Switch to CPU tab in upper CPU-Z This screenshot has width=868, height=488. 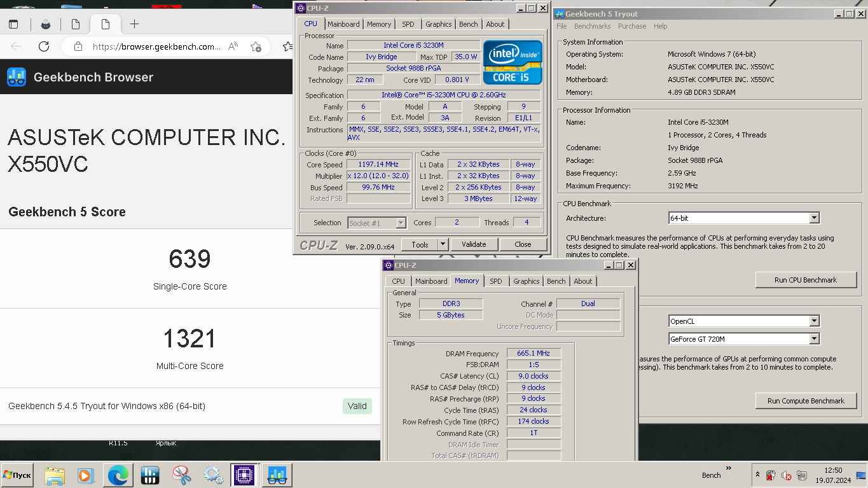click(311, 24)
